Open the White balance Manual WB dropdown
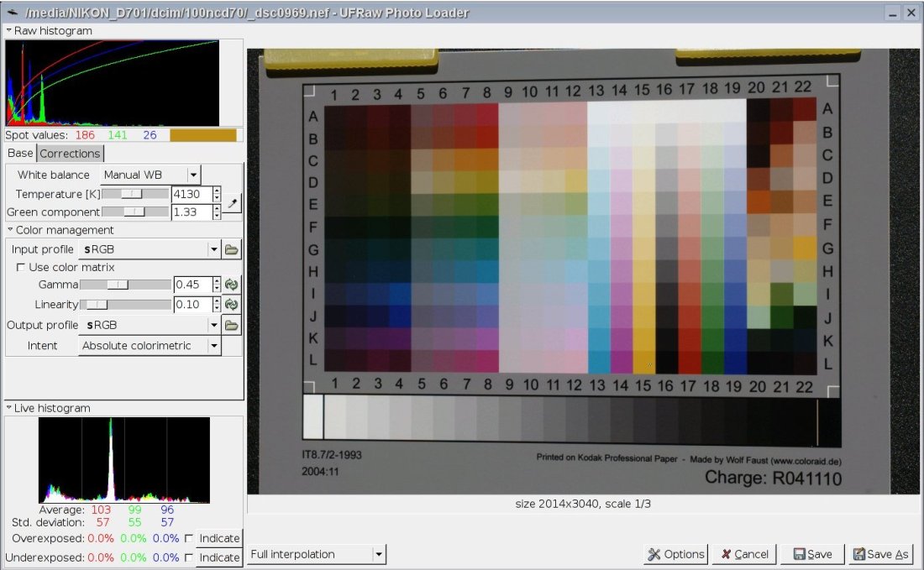 pyautogui.click(x=151, y=175)
